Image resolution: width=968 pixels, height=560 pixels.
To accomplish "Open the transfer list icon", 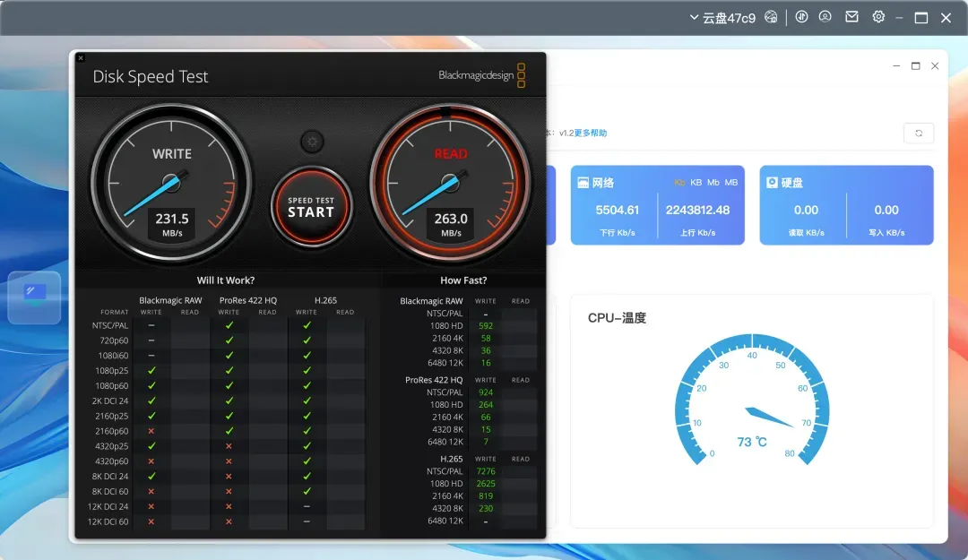I will (801, 17).
